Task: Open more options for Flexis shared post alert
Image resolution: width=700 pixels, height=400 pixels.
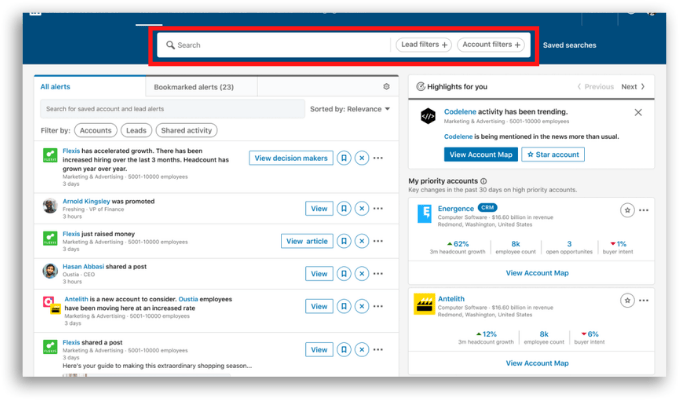Action: [378, 350]
